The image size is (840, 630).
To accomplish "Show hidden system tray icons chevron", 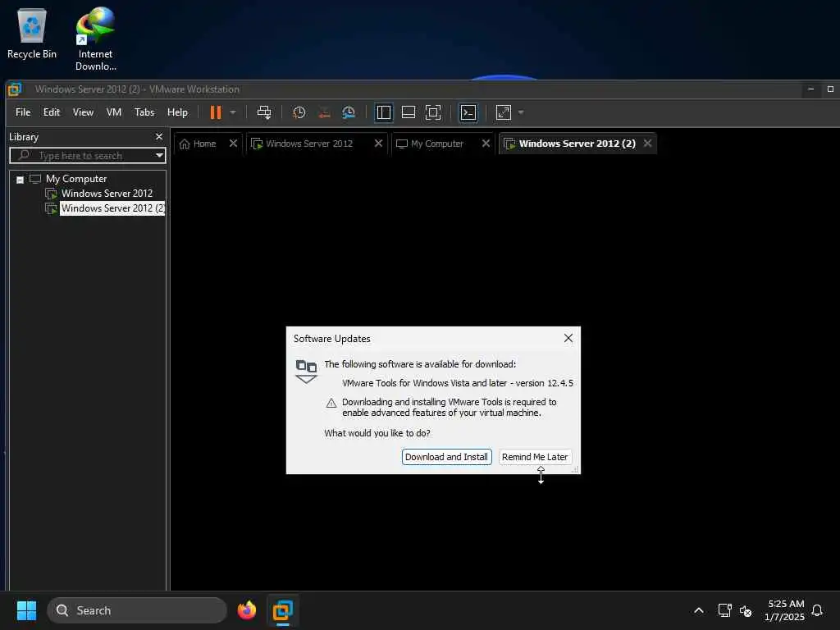I will click(x=699, y=610).
